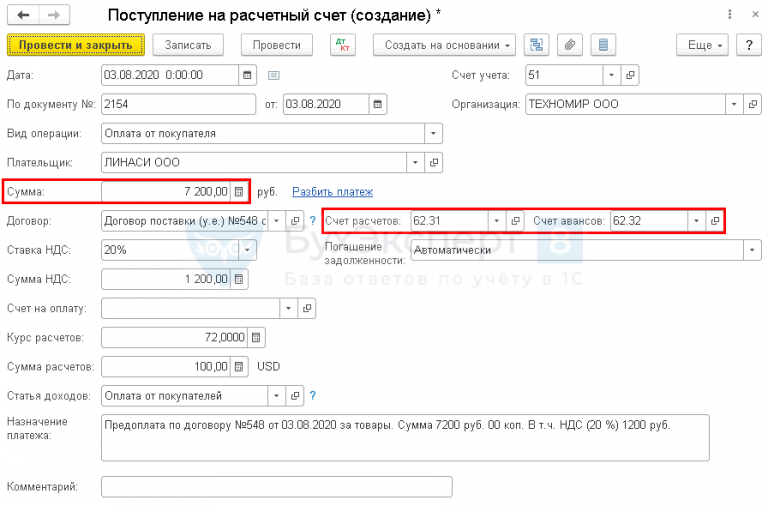
Task: Close the form with X button
Action: point(755,15)
